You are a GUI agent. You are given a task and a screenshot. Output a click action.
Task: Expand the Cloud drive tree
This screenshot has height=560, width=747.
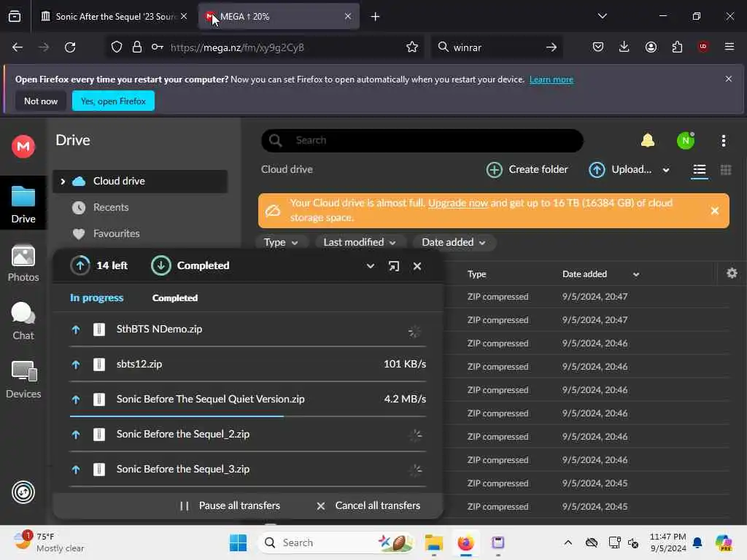point(63,182)
